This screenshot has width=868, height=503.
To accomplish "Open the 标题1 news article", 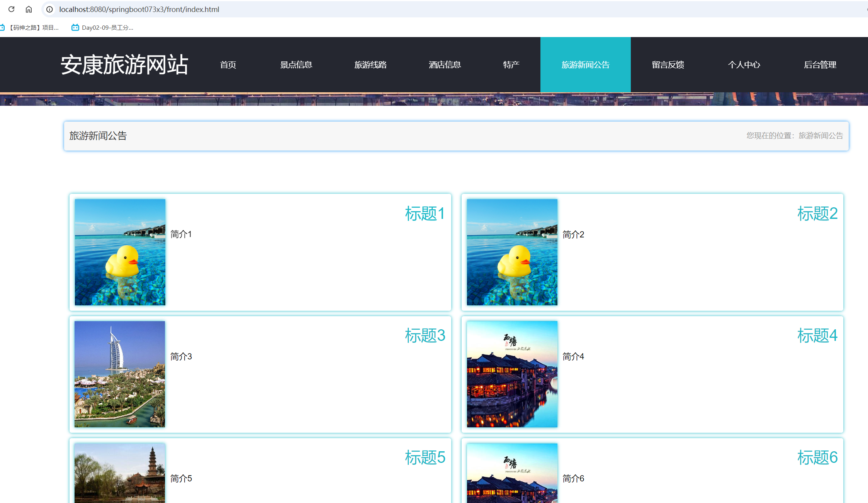I will click(x=425, y=213).
